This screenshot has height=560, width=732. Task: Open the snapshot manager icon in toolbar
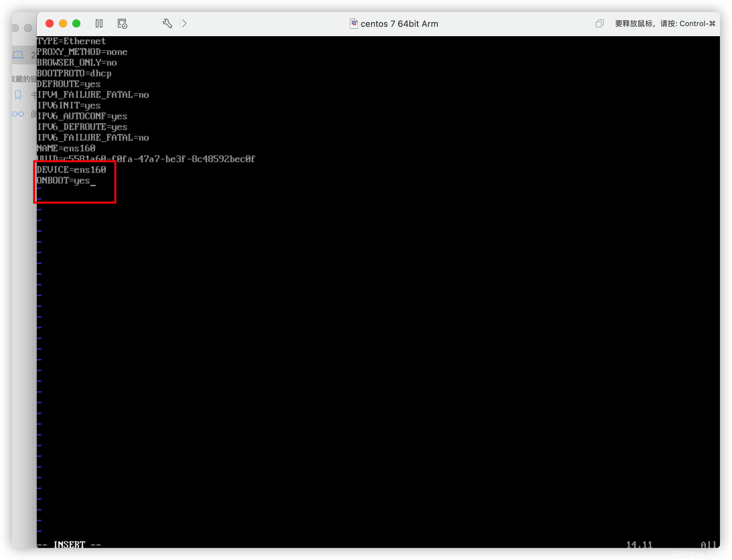(122, 23)
